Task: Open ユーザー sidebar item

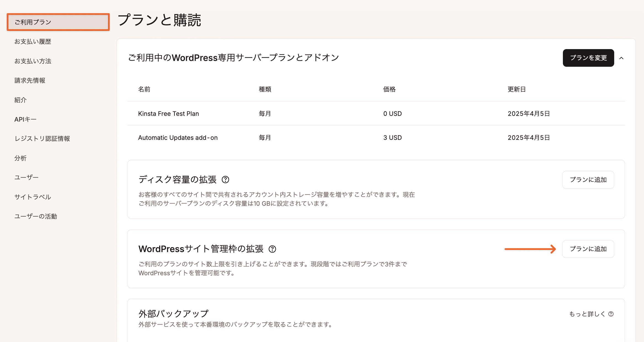Action: click(x=26, y=178)
